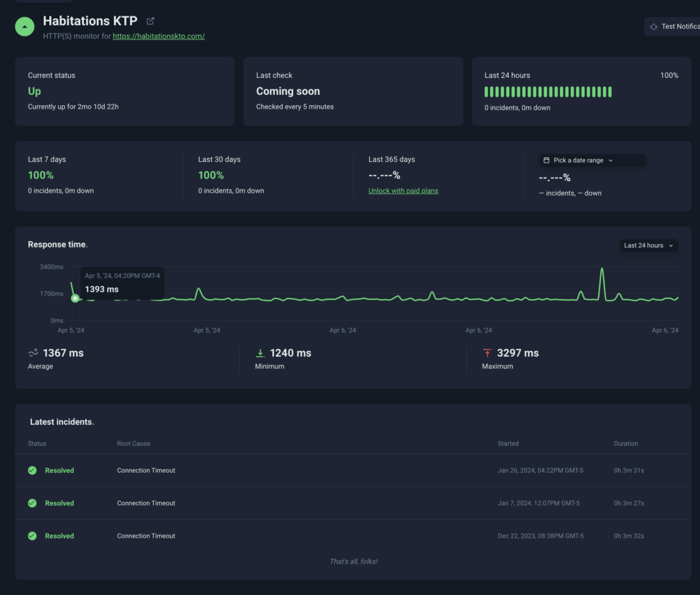Open the Jan 26, 2024 Connection Timeout incident row
Viewport: 700px width, 595px height.
[146, 471]
